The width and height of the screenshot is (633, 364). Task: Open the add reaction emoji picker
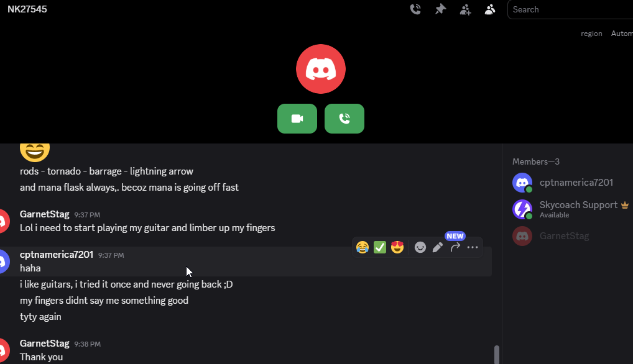(420, 247)
